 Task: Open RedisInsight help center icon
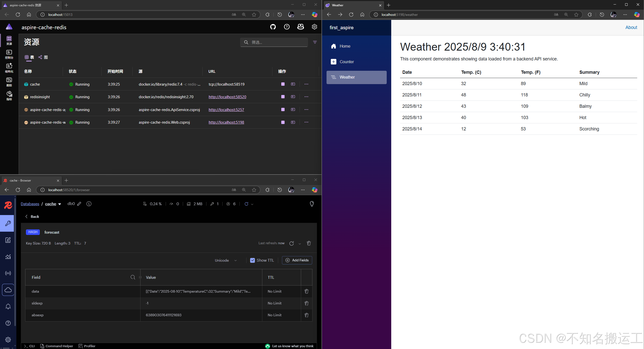click(x=8, y=323)
